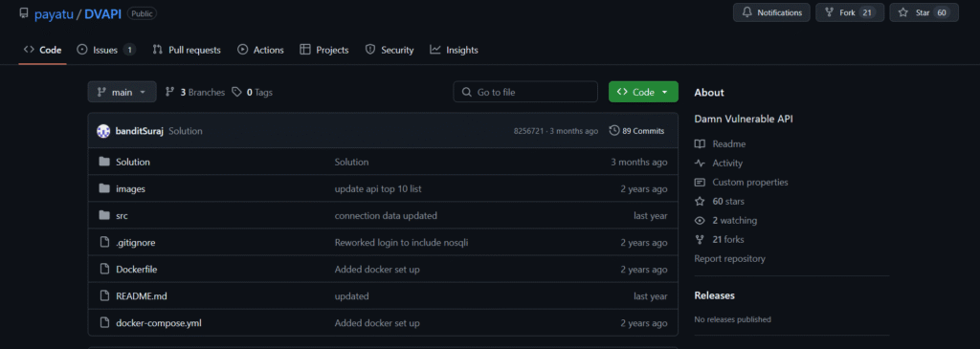Open commit hash 8256721
Image resolution: width=980 pixels, height=349 pixels.
point(528,131)
